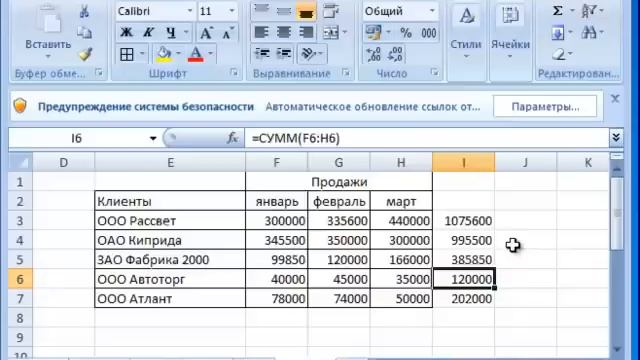The image size is (640, 360).
Task: Click merge and center icon
Action: pyautogui.click(x=331, y=32)
